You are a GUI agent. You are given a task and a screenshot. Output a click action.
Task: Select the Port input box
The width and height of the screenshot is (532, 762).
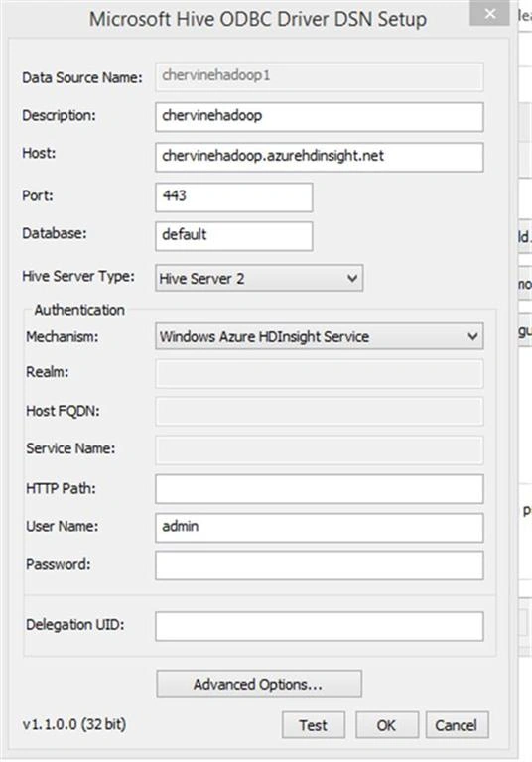pyautogui.click(x=234, y=197)
